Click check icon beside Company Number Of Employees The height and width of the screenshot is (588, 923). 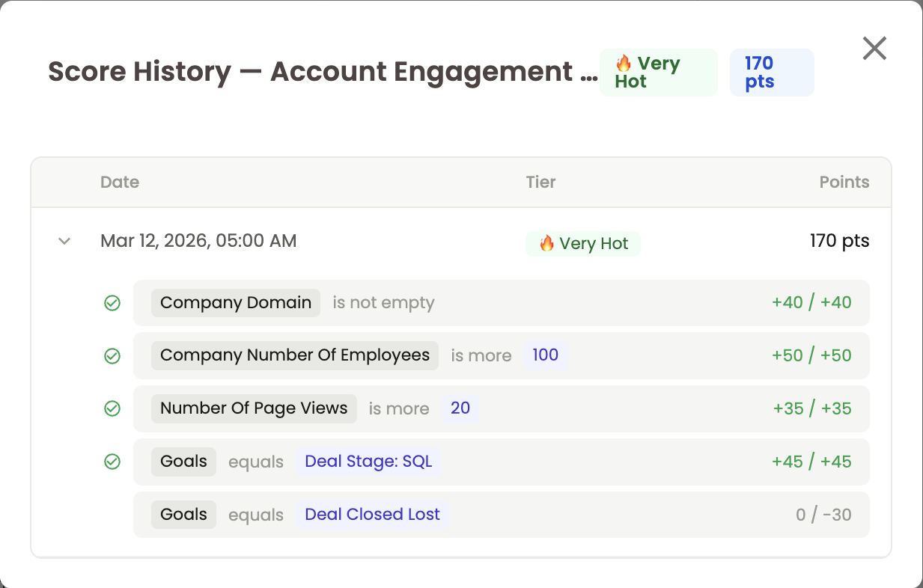pyautogui.click(x=112, y=356)
